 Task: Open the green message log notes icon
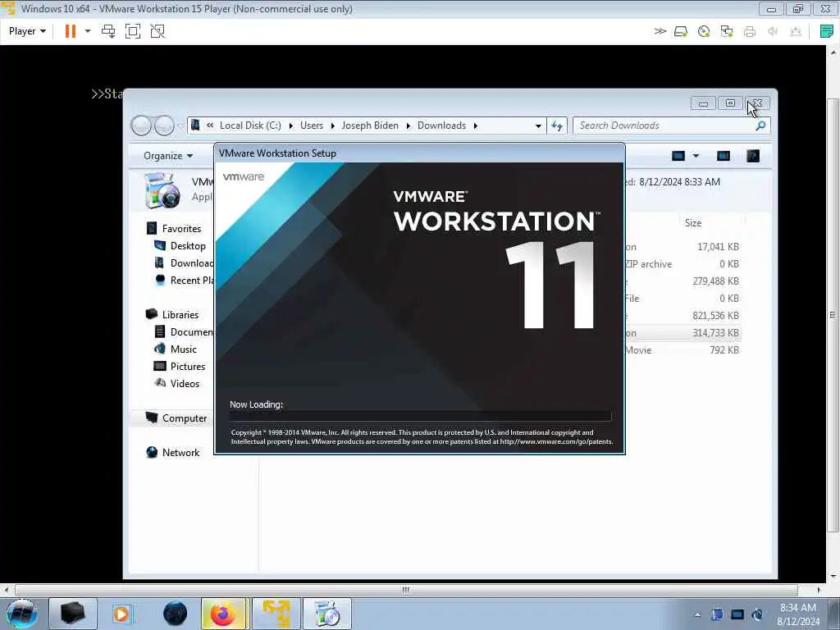[827, 31]
